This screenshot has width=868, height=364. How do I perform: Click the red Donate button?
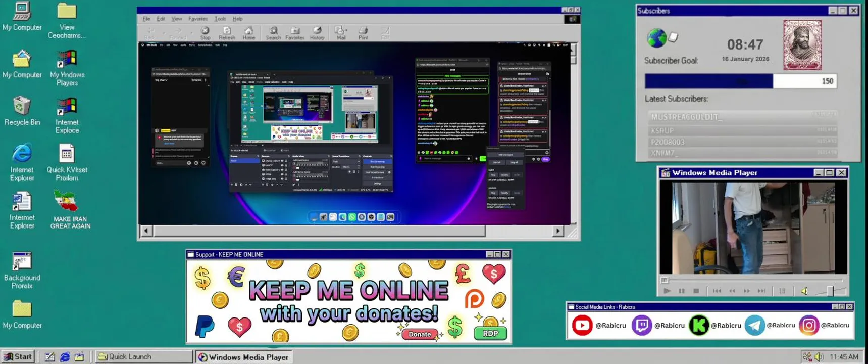[x=420, y=334]
